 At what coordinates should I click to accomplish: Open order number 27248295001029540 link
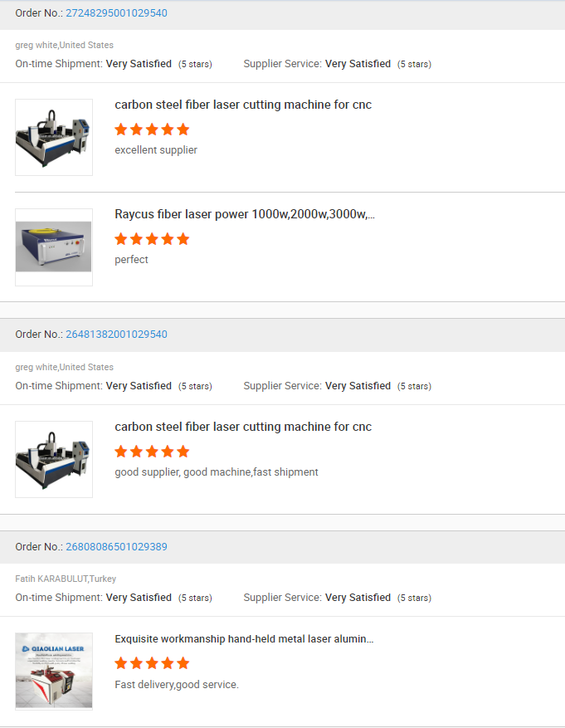point(116,13)
